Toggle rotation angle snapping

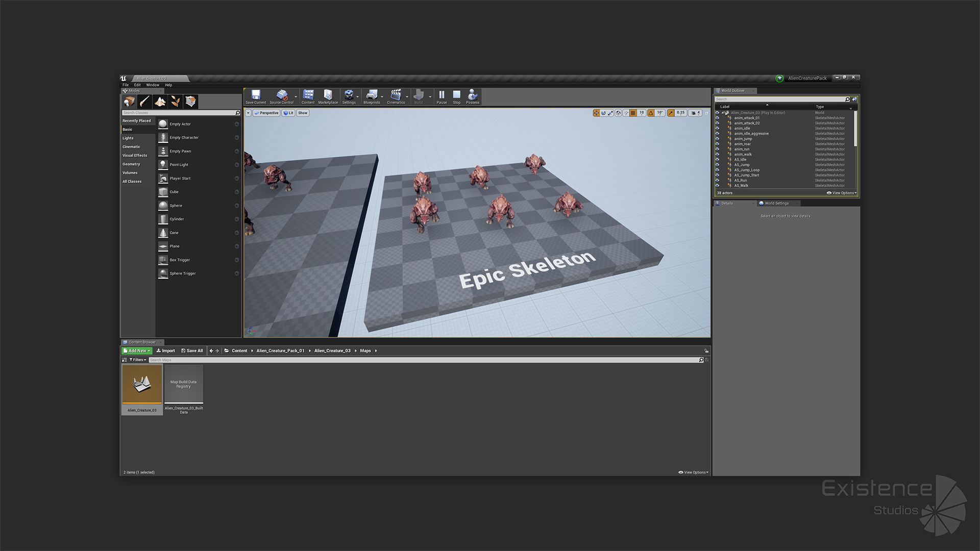651,113
